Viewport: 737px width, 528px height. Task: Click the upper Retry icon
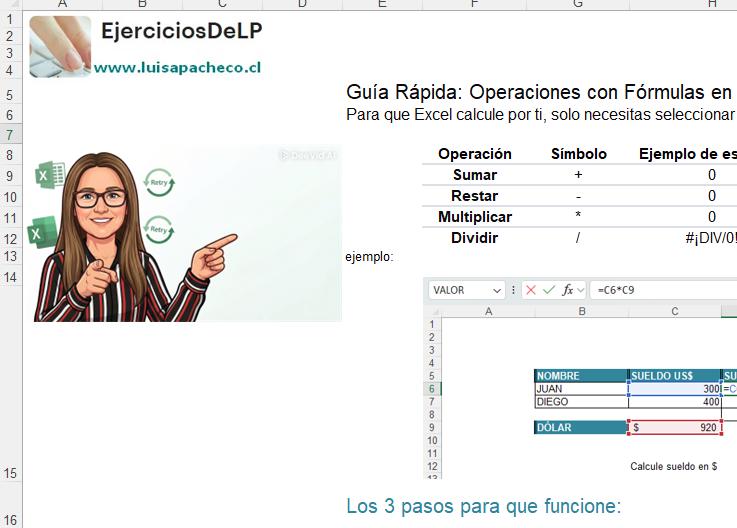159,182
